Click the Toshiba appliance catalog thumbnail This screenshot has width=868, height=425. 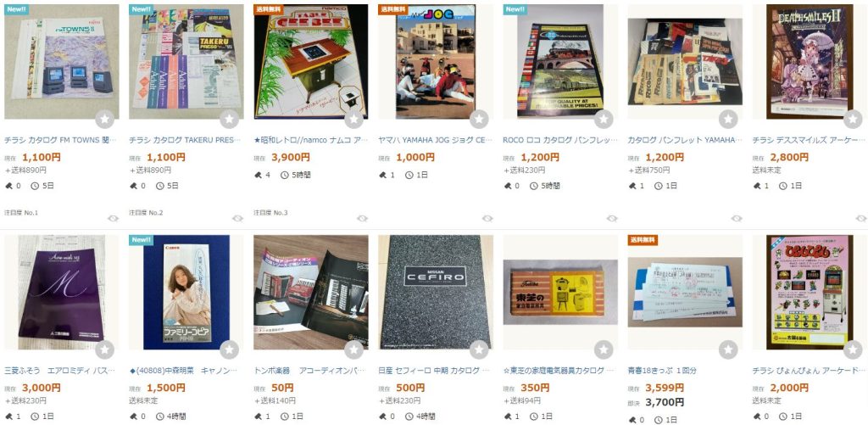pos(560,292)
